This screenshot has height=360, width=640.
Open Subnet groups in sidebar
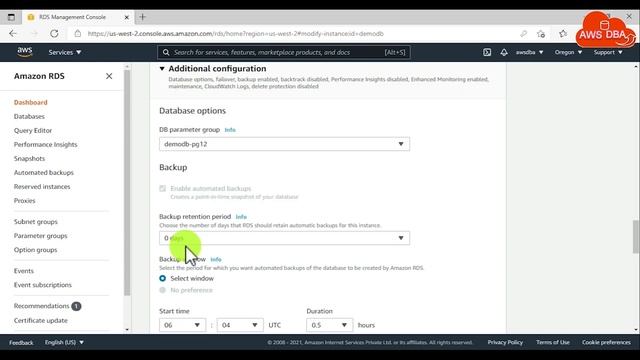click(36, 222)
